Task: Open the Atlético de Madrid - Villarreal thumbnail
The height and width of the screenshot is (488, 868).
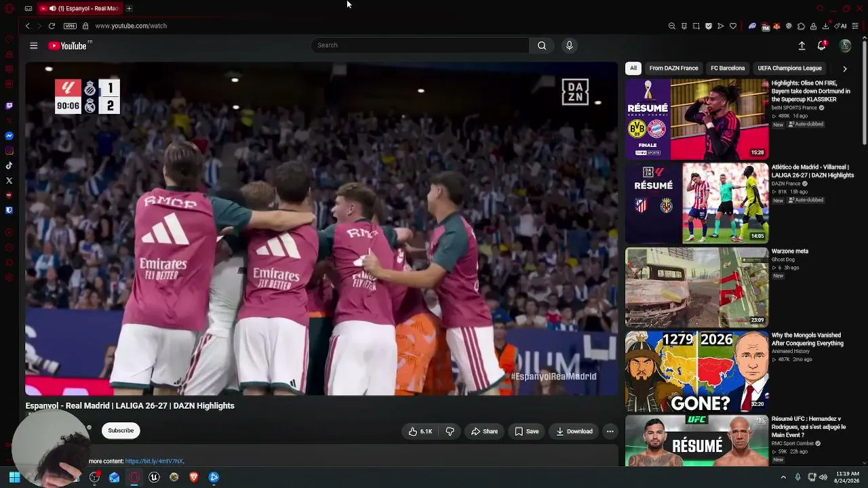Action: point(697,203)
